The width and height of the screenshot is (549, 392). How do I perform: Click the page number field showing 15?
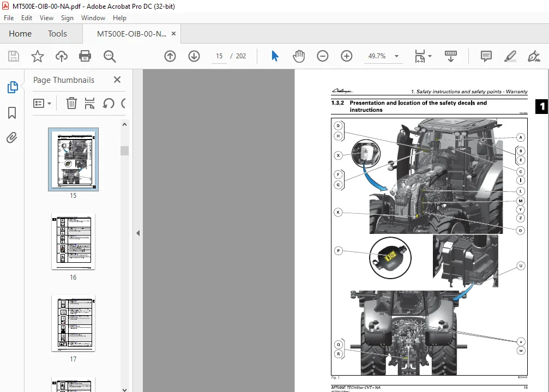219,56
